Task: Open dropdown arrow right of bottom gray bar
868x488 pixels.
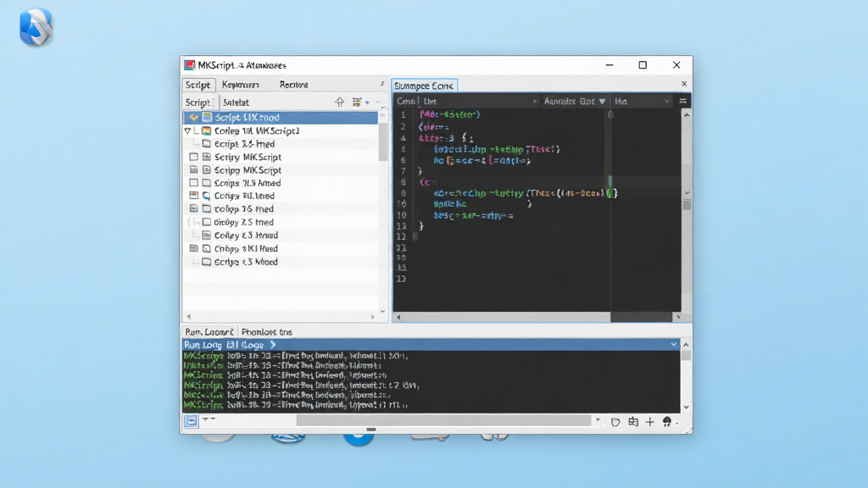Action: point(598,420)
